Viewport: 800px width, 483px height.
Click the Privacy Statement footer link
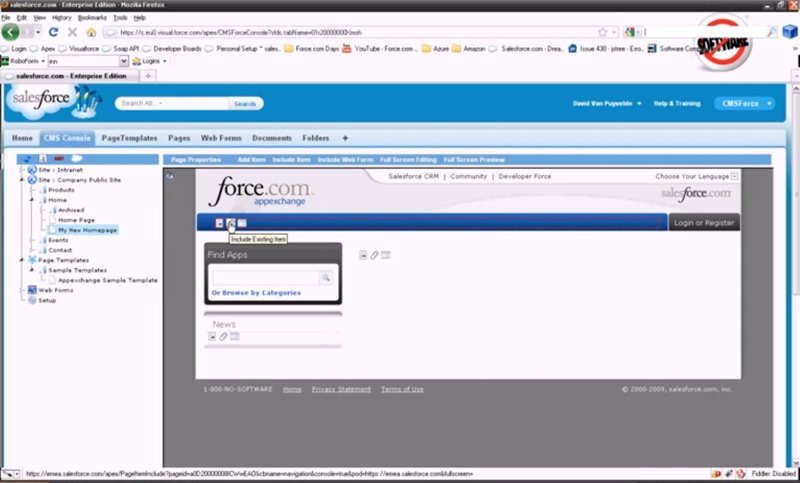click(341, 389)
